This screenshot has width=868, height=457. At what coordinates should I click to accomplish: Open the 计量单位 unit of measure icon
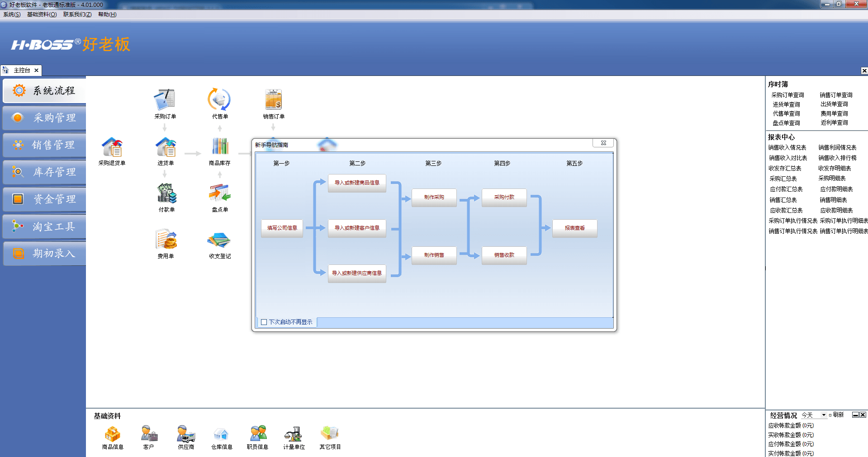pos(294,434)
